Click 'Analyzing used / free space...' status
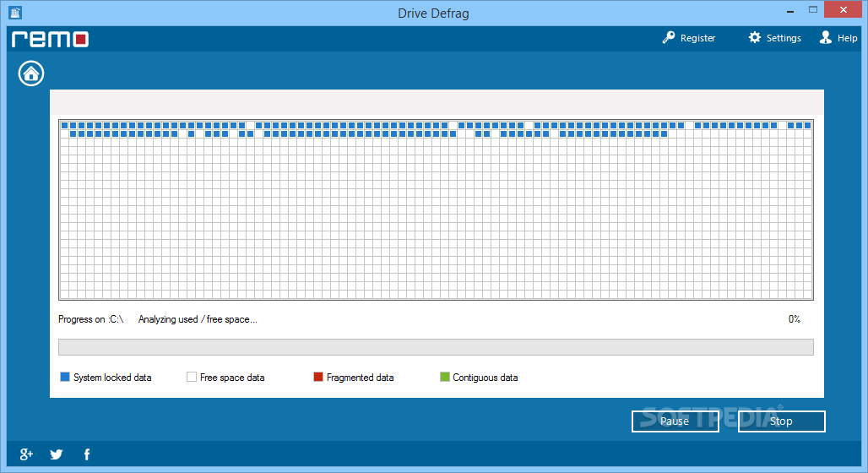 (198, 319)
